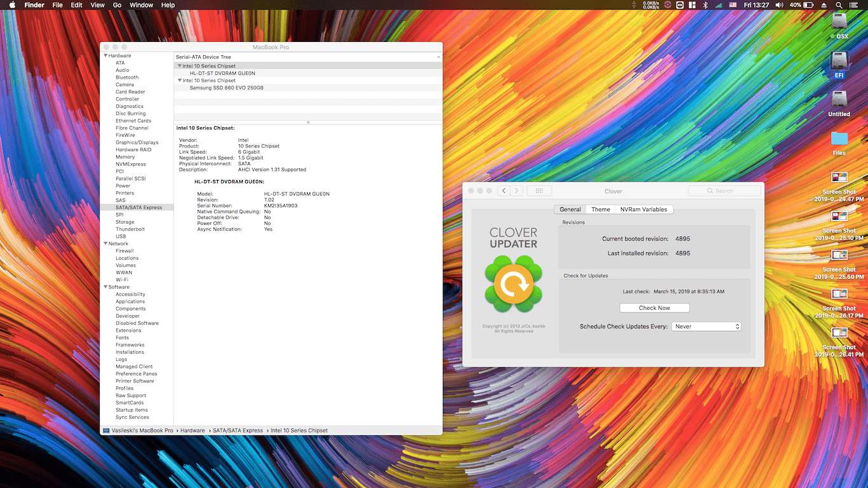Open the OSX drive icon

click(839, 22)
